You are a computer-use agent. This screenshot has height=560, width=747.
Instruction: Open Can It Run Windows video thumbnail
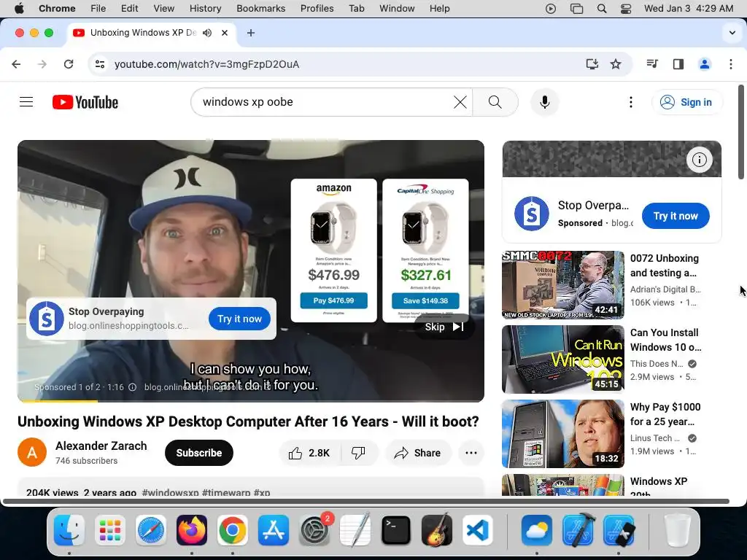[x=563, y=359]
